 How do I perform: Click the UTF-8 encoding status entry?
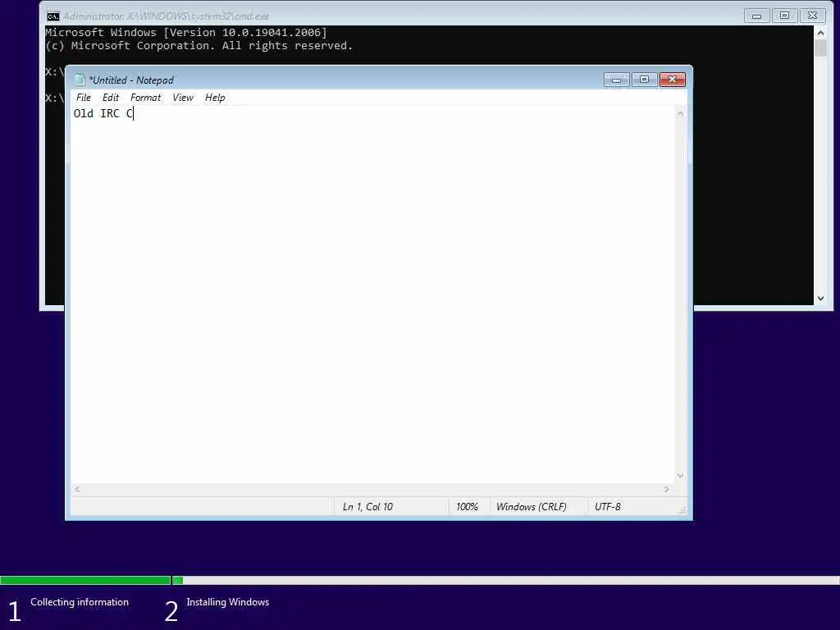[608, 507]
